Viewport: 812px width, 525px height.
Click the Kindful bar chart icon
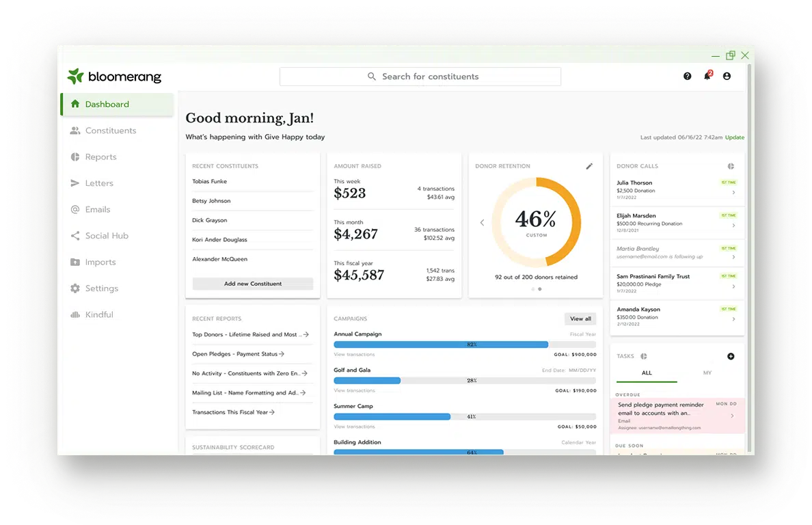coord(75,314)
